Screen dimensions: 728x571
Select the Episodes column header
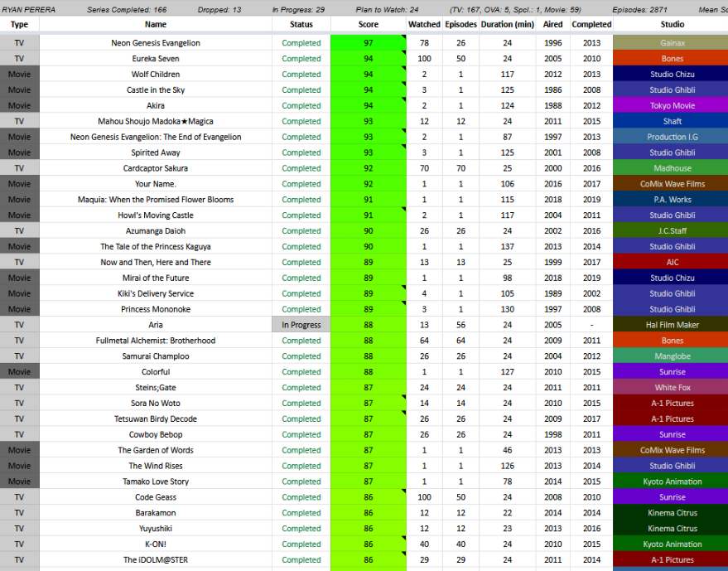tap(460, 24)
